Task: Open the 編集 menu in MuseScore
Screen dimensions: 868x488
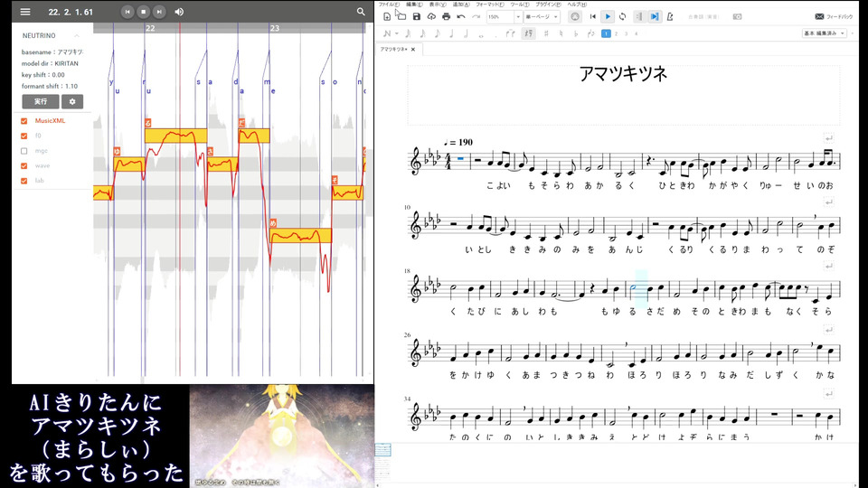Action: tap(414, 5)
